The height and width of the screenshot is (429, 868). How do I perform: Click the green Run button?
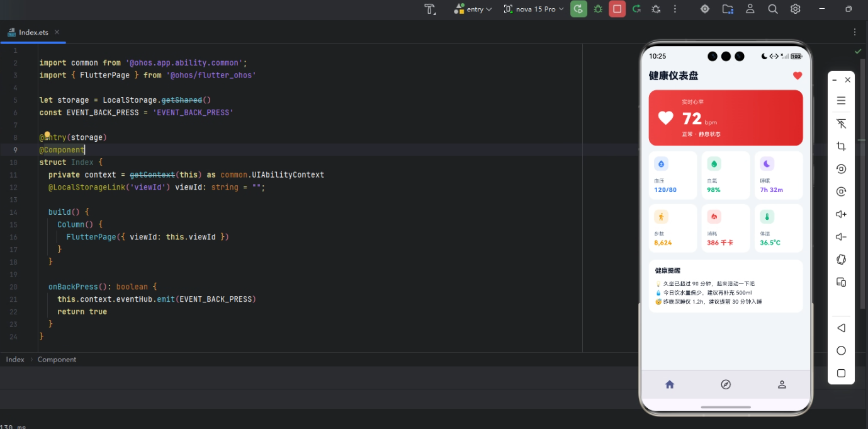[578, 9]
